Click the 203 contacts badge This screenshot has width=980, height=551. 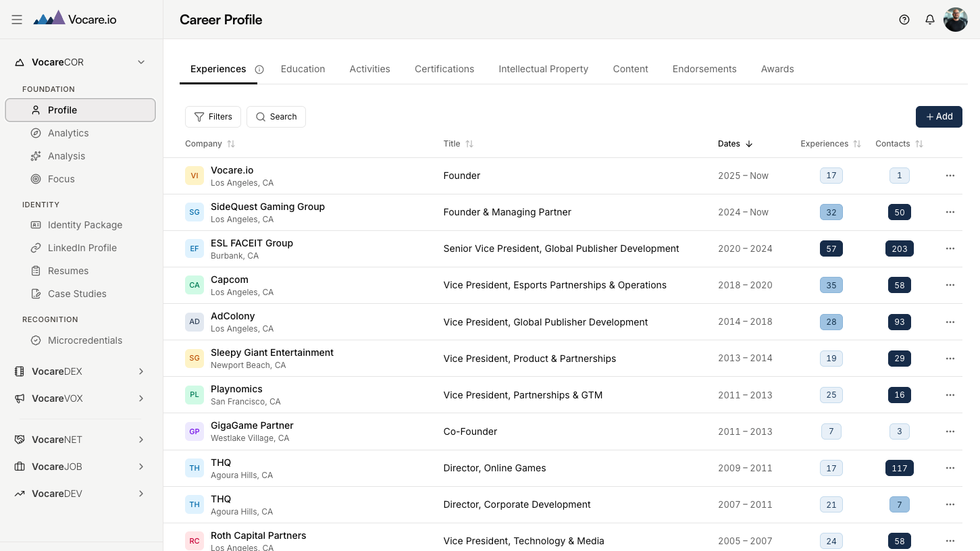pos(900,248)
